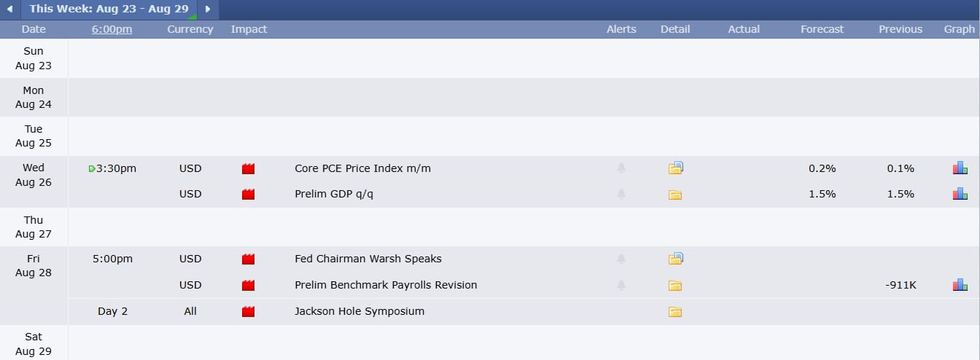980x360 pixels.
Task: Open detail folder for Jackson Hole Symposium
Action: [x=675, y=312]
